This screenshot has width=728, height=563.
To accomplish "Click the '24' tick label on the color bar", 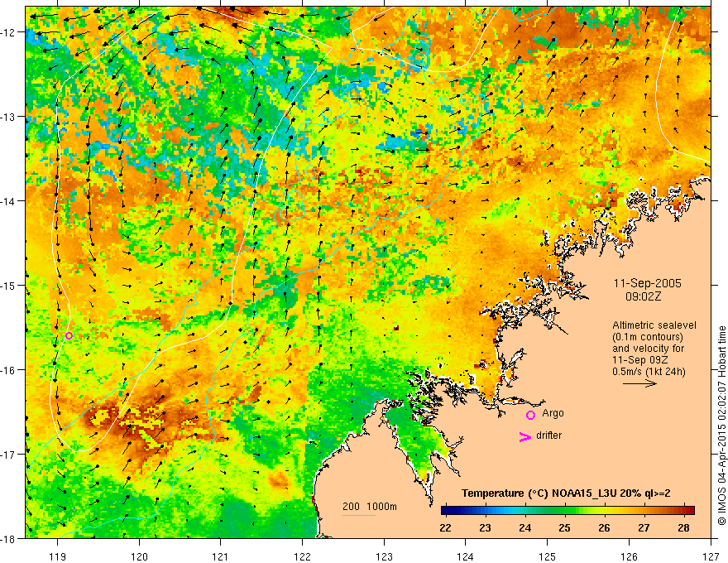I will [525, 527].
